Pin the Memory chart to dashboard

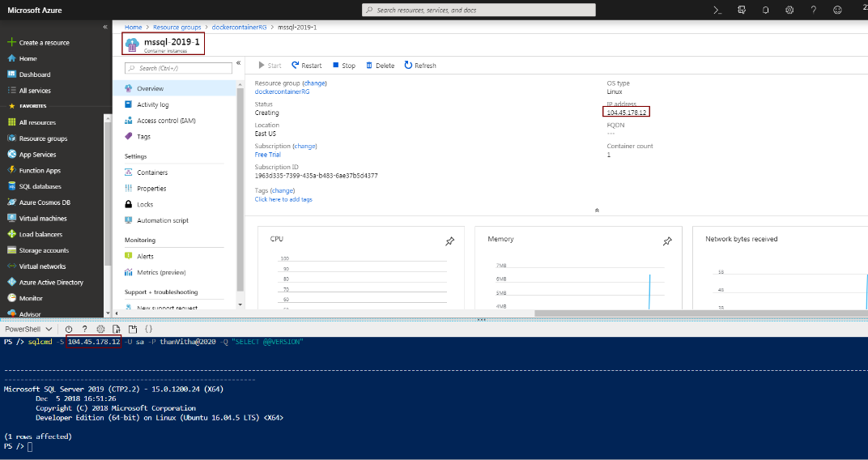coord(667,241)
